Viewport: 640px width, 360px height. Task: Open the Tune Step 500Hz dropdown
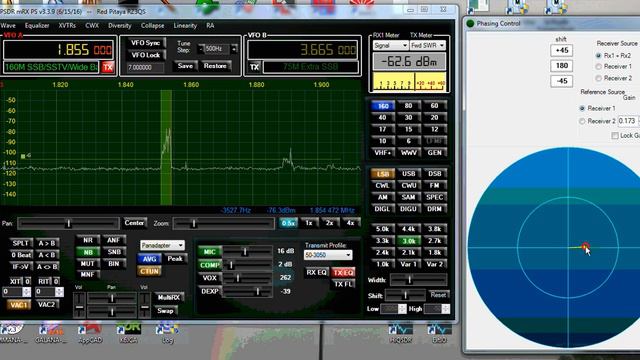(217, 49)
